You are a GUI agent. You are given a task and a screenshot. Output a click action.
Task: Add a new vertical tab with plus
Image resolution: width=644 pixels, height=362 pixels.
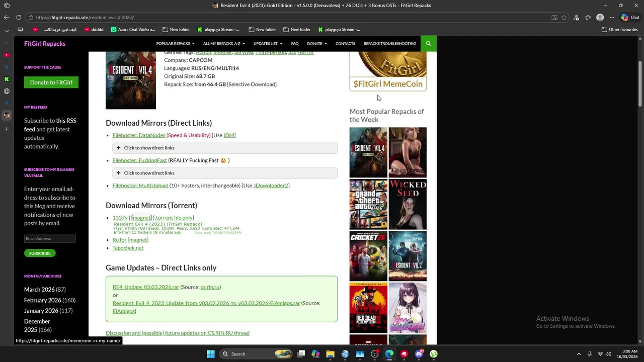click(7, 129)
